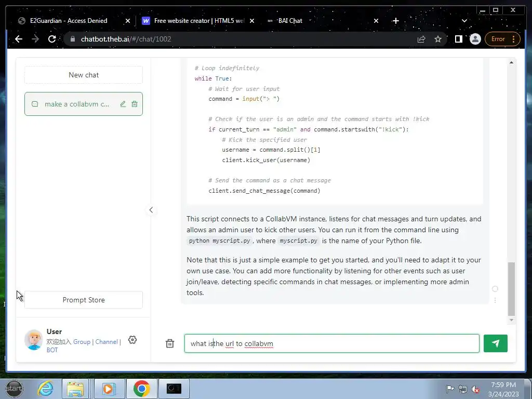Bookmark this page with the star icon

(438, 39)
